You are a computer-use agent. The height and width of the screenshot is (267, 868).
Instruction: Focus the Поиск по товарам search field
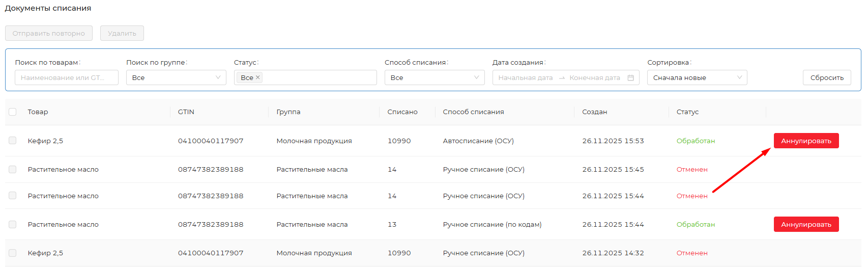click(66, 77)
